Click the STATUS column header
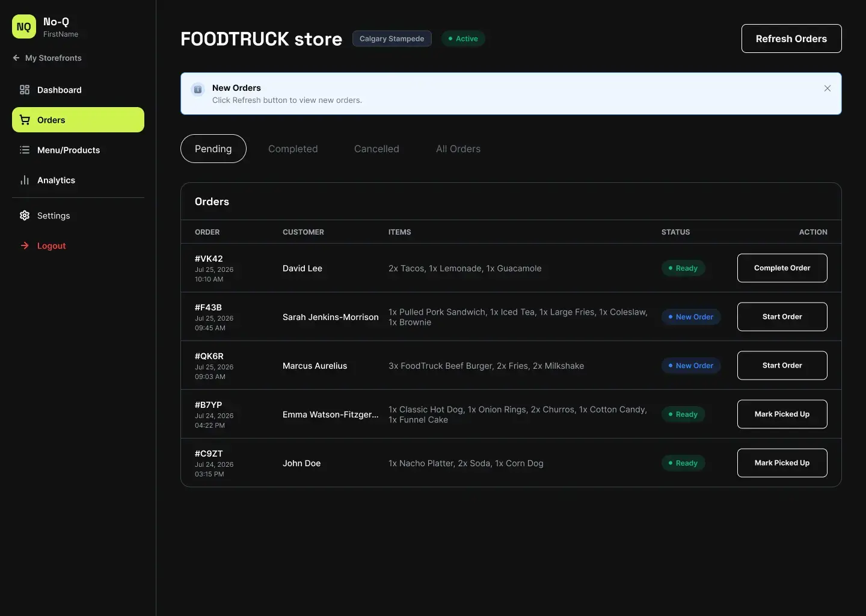The width and height of the screenshot is (866, 616). point(676,232)
